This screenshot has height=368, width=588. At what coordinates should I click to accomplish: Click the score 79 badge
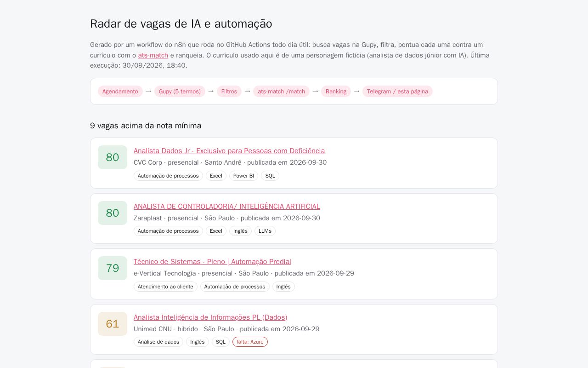click(x=113, y=268)
